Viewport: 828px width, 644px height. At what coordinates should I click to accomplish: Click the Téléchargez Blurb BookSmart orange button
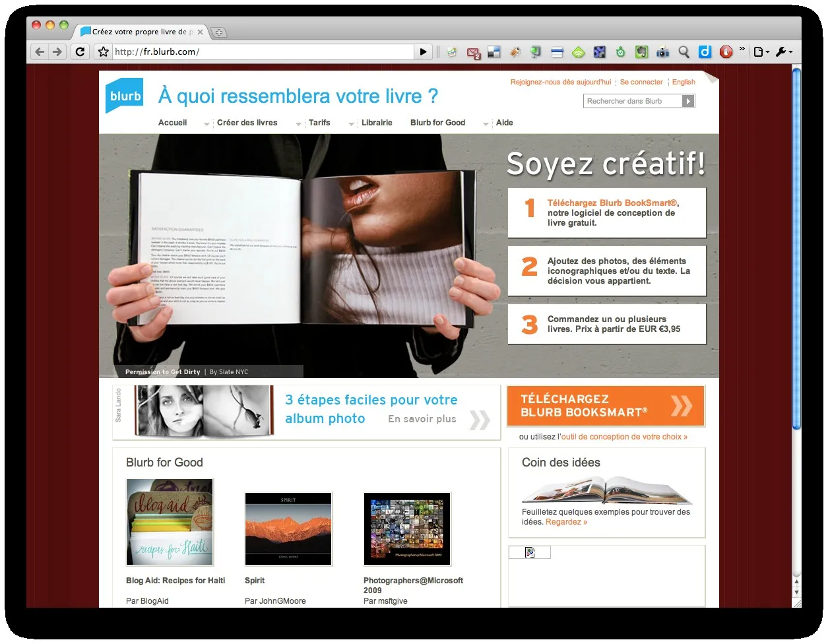[x=606, y=406]
